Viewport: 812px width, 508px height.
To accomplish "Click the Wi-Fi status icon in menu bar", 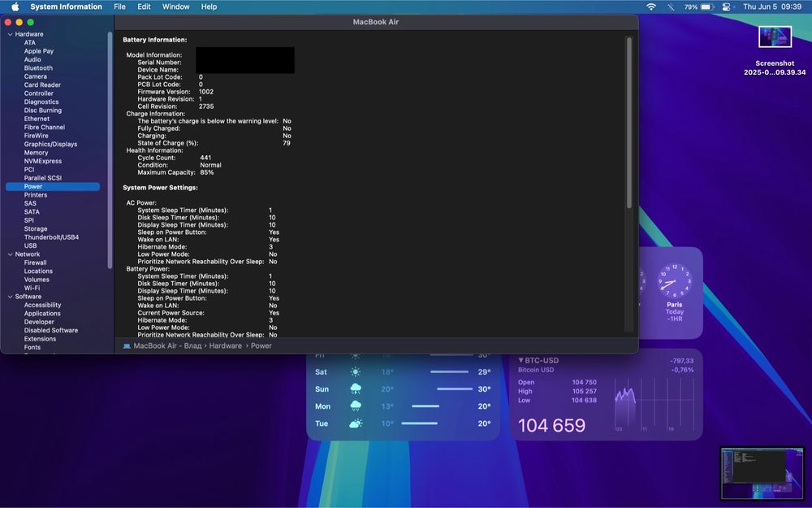I will [x=651, y=7].
